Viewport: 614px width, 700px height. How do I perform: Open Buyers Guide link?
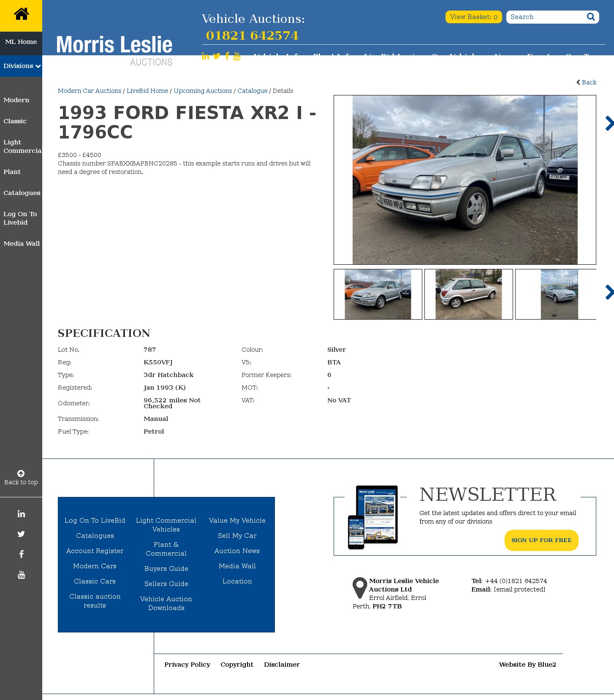point(166,569)
